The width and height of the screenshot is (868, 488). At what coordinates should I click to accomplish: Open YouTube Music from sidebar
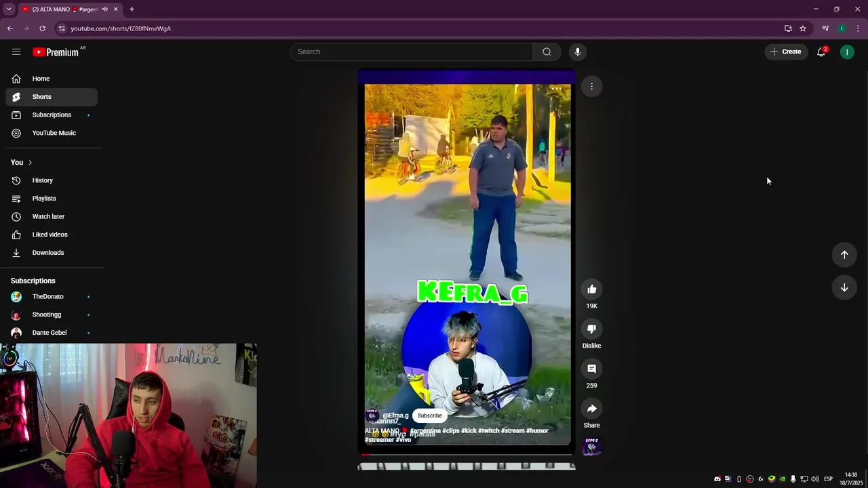[x=52, y=133]
